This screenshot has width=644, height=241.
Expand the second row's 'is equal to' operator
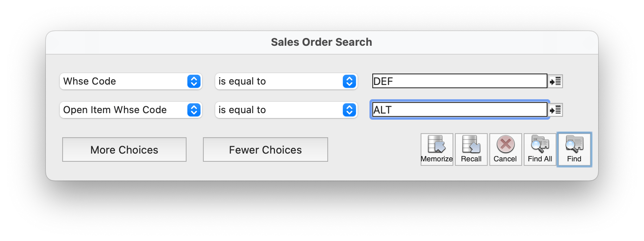tap(286, 110)
